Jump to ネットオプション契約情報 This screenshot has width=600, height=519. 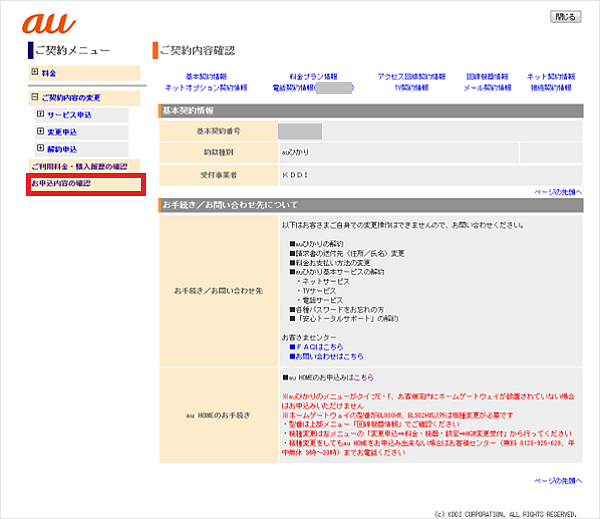(x=206, y=87)
